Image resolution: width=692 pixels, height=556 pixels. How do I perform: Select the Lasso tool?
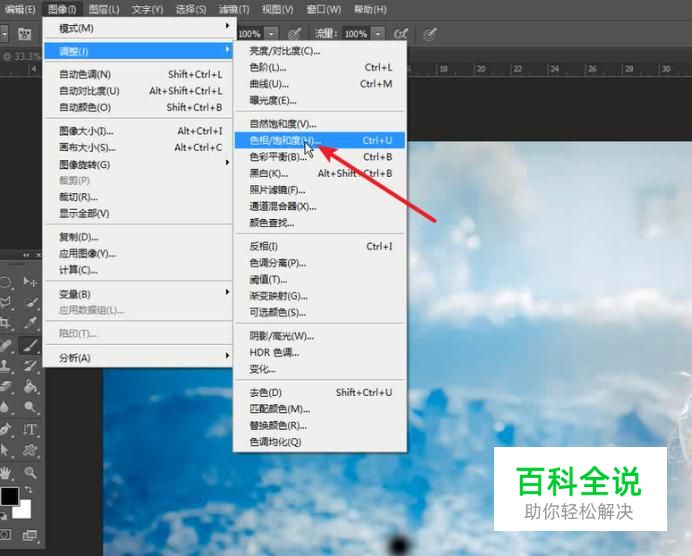click(x=4, y=302)
